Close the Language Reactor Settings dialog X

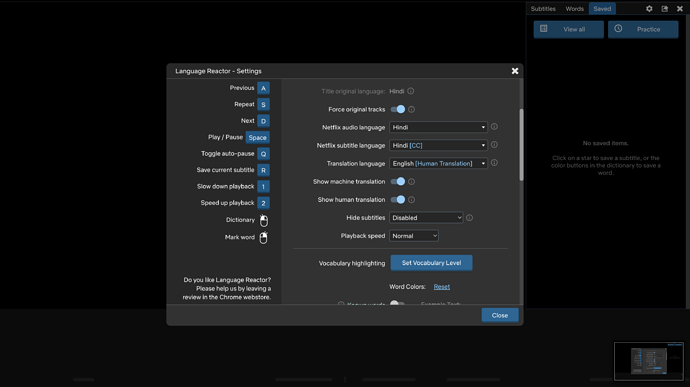click(515, 71)
